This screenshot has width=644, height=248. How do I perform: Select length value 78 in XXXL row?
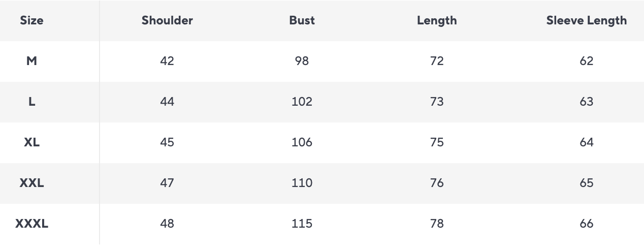[x=437, y=224]
